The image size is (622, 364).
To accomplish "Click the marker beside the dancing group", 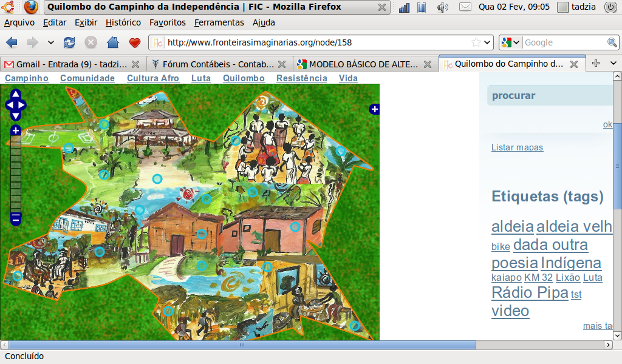I will pyautogui.click(x=235, y=140).
